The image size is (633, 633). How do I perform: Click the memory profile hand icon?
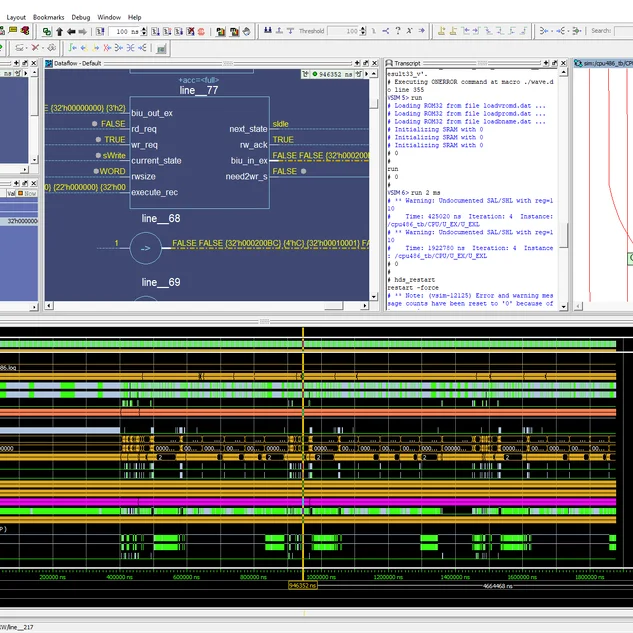point(246,31)
